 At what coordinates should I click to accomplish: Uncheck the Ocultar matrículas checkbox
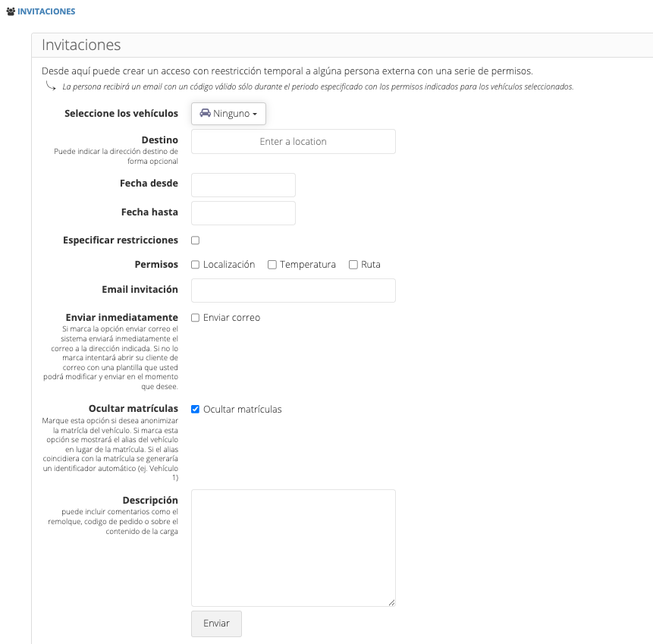pos(196,410)
